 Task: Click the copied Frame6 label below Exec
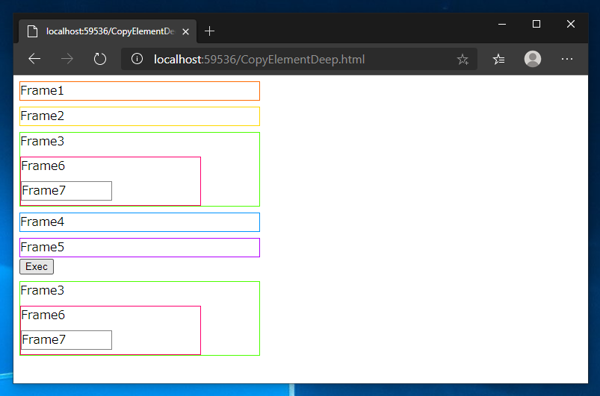43,315
